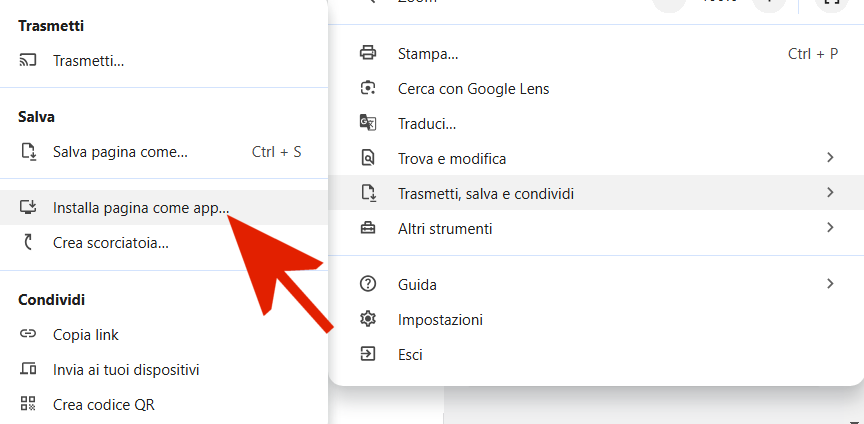Click the cast icon beside Trasmetti…
Screen dimensions: 864x424
[x=28, y=61]
